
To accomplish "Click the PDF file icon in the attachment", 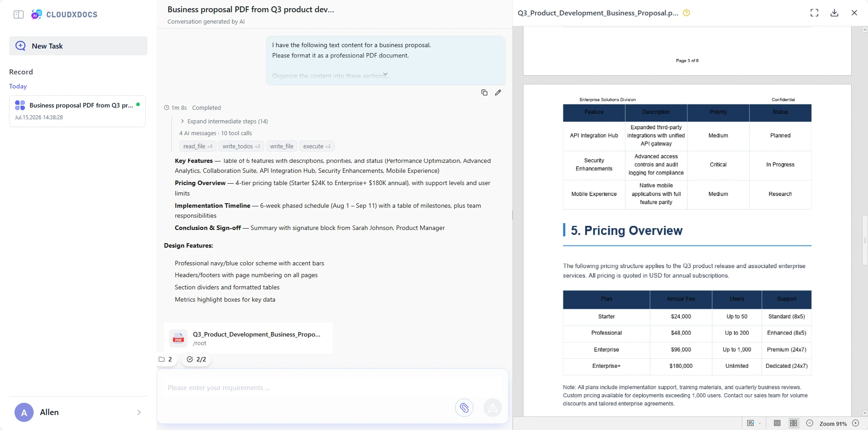I will click(x=178, y=338).
